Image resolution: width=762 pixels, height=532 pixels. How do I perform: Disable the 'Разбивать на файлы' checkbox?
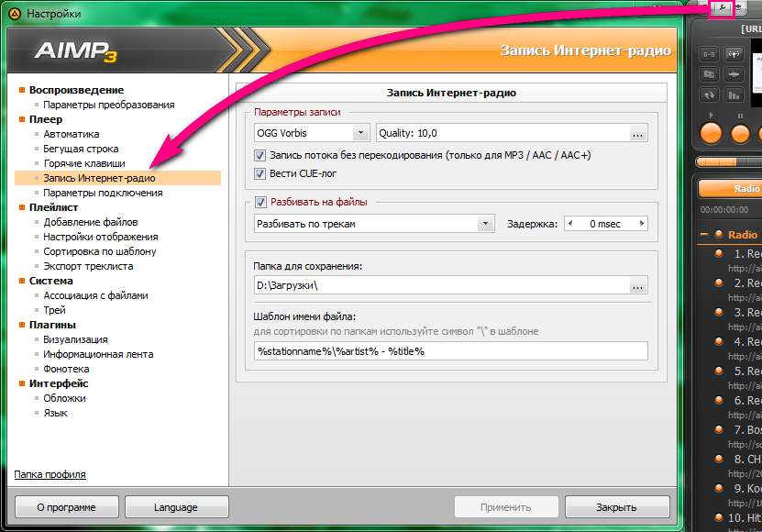coord(261,202)
